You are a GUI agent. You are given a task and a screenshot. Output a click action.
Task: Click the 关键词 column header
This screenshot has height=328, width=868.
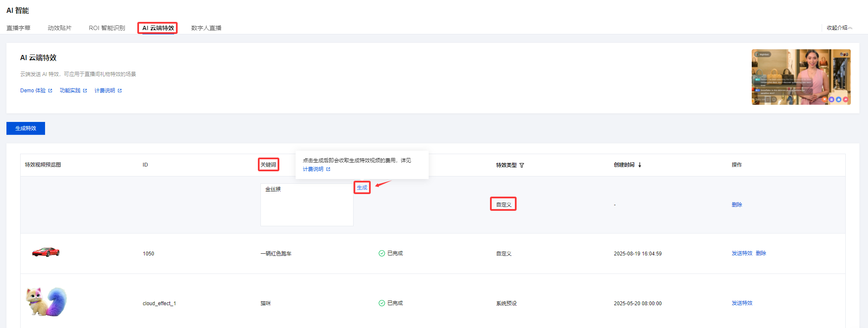pyautogui.click(x=268, y=165)
